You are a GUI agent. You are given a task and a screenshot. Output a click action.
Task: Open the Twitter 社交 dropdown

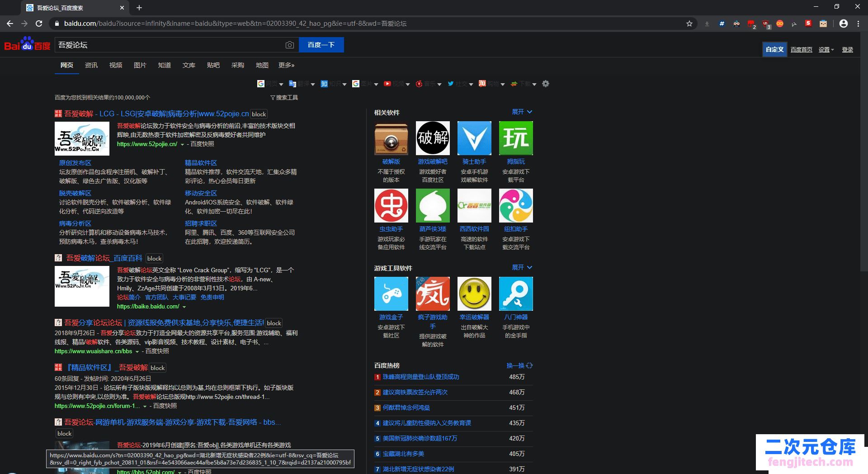(460, 84)
